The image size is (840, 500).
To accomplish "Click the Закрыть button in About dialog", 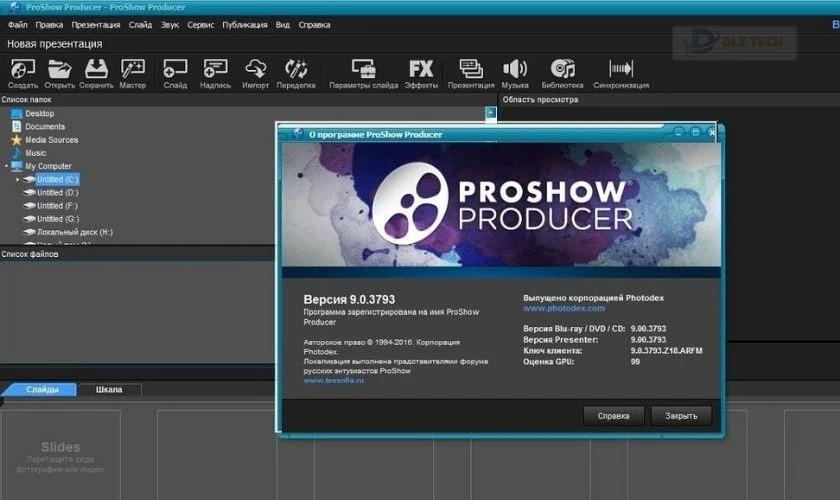I will tap(681, 416).
